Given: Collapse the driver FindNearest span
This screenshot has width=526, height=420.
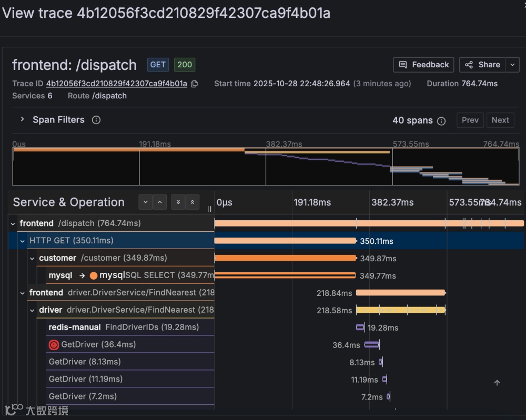Looking at the screenshot, I should coord(32,310).
